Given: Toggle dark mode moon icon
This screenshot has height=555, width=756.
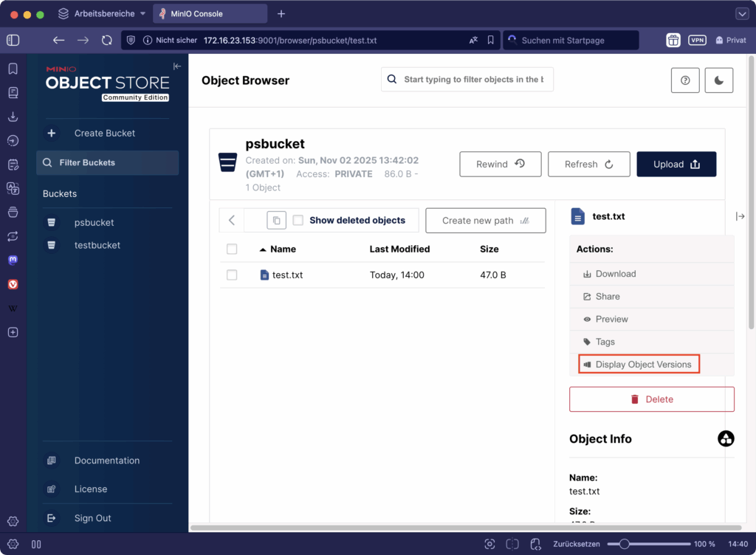Looking at the screenshot, I should tap(718, 80).
